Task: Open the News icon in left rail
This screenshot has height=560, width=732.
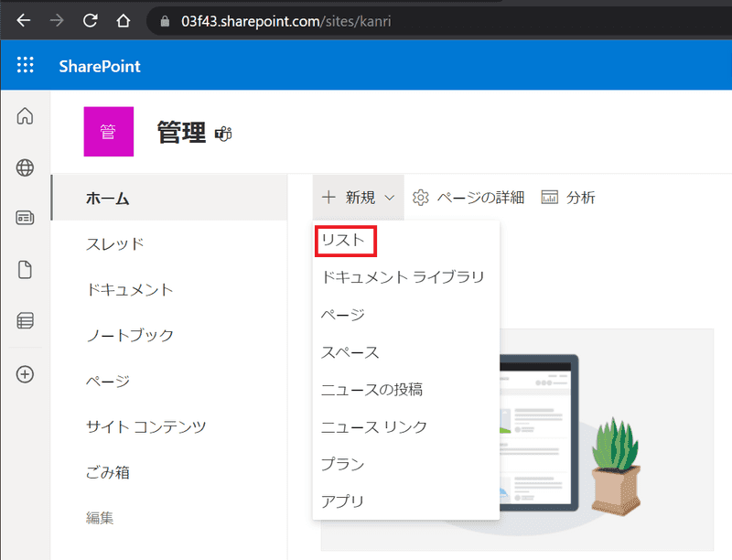Action: [x=26, y=218]
